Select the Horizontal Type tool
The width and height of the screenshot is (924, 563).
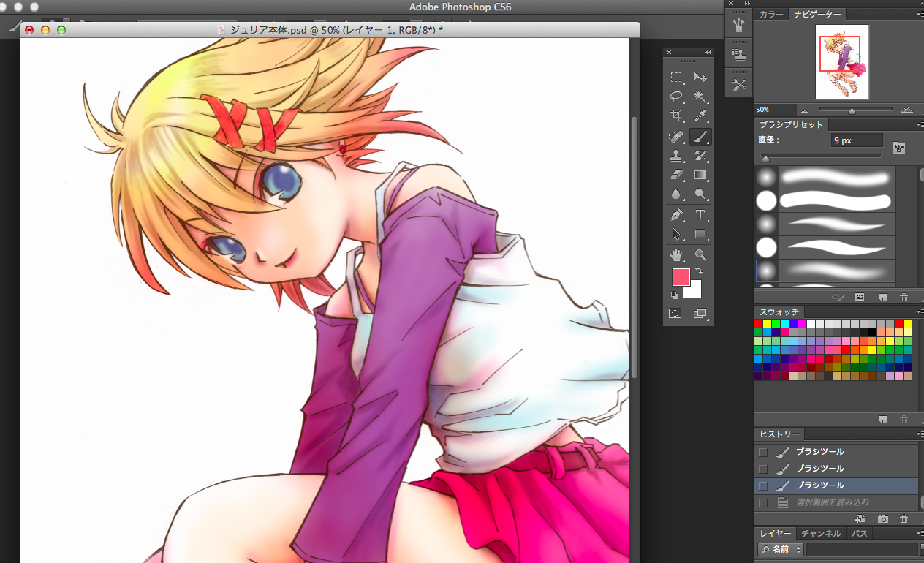click(x=700, y=214)
